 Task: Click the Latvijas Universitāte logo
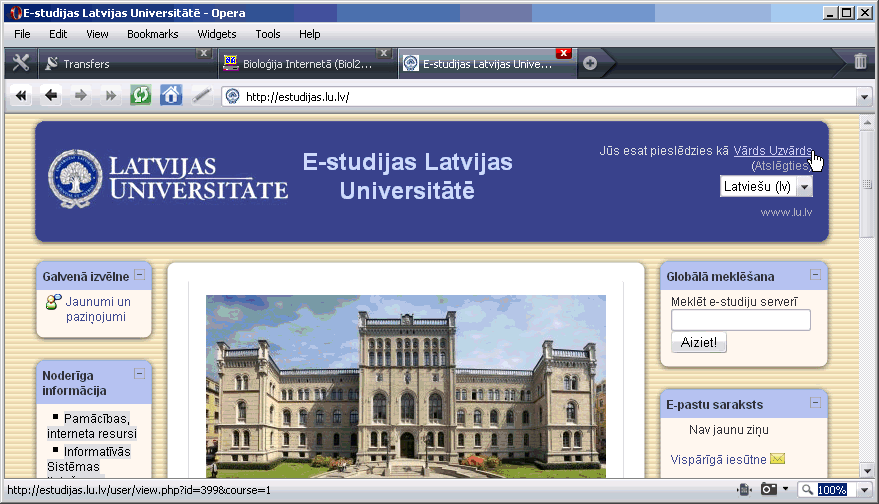click(x=168, y=179)
